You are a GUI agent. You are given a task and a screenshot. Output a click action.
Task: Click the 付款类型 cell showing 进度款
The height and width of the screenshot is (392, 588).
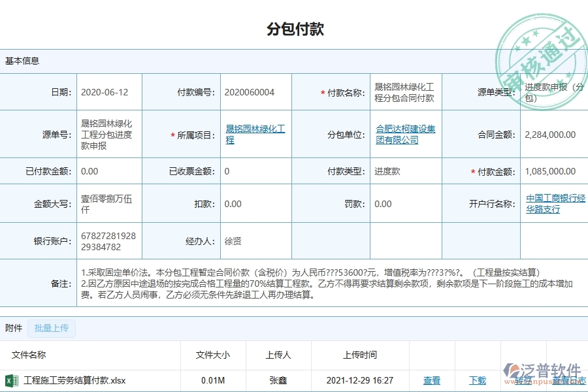(x=405, y=171)
